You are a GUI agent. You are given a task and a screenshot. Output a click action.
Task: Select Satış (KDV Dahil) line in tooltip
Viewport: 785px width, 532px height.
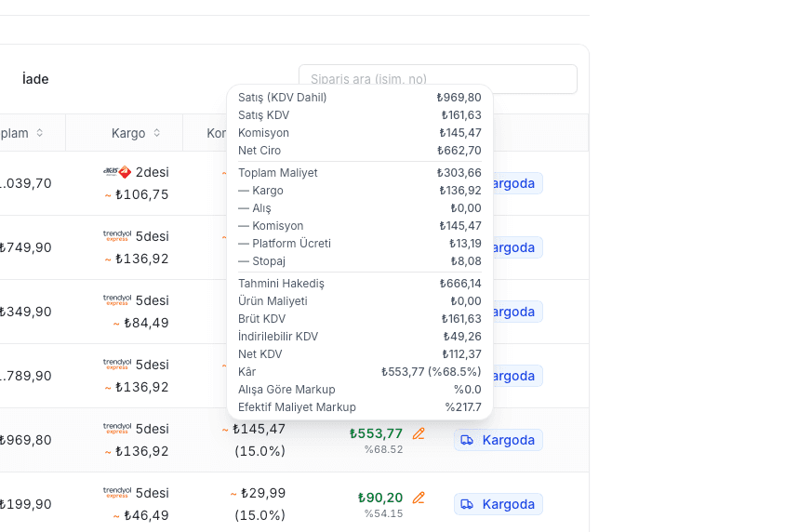(359, 97)
